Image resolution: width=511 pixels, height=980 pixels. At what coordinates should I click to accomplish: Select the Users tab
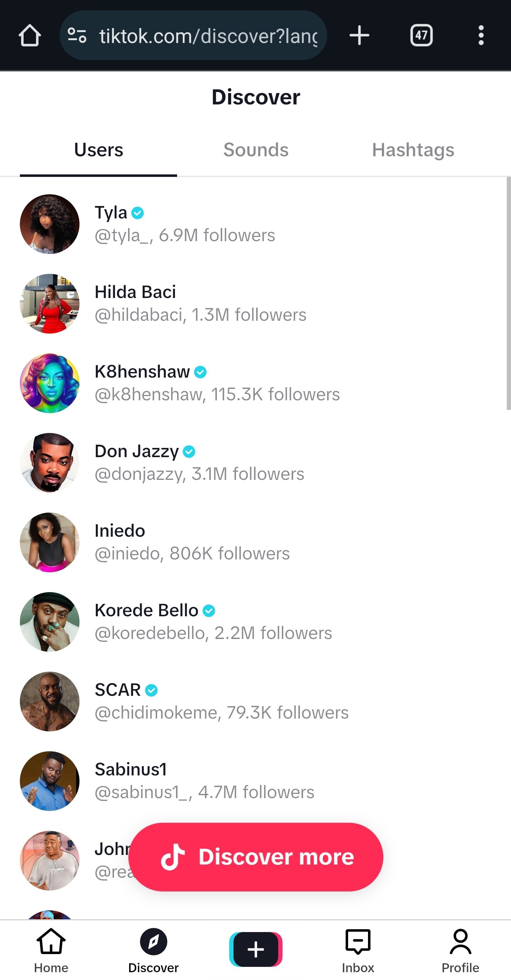99,150
